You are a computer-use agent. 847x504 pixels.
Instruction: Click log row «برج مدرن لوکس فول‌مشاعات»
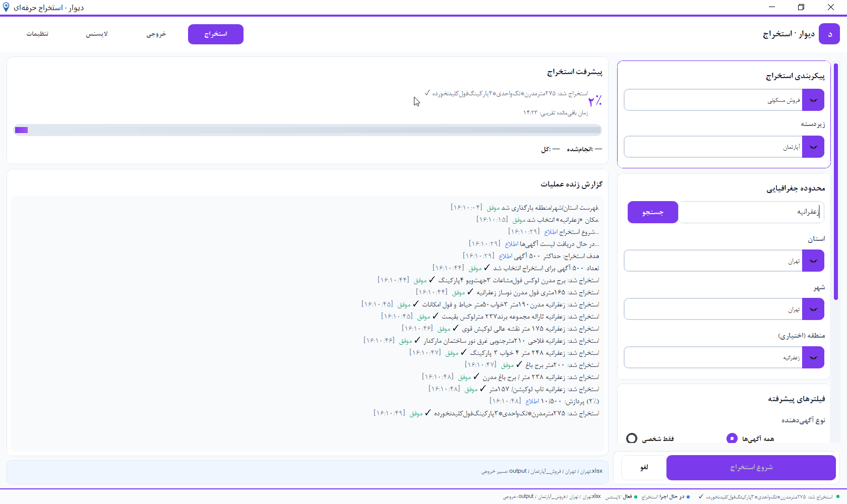pyautogui.click(x=489, y=280)
